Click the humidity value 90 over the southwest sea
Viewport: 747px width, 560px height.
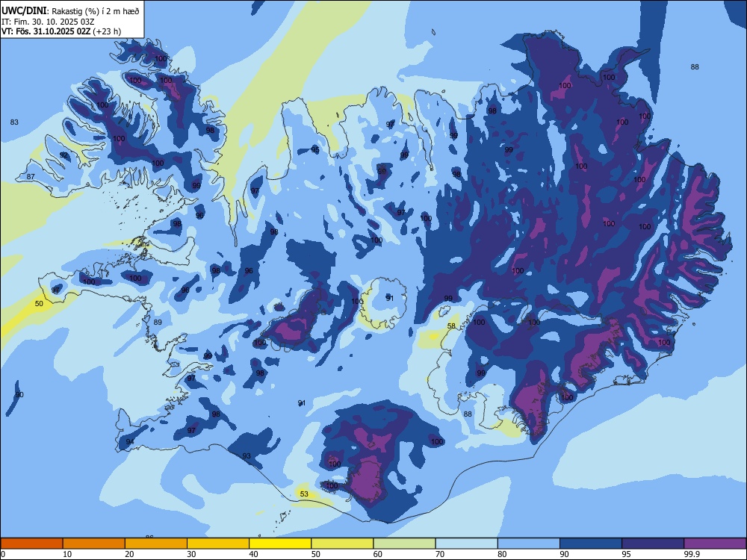click(19, 395)
